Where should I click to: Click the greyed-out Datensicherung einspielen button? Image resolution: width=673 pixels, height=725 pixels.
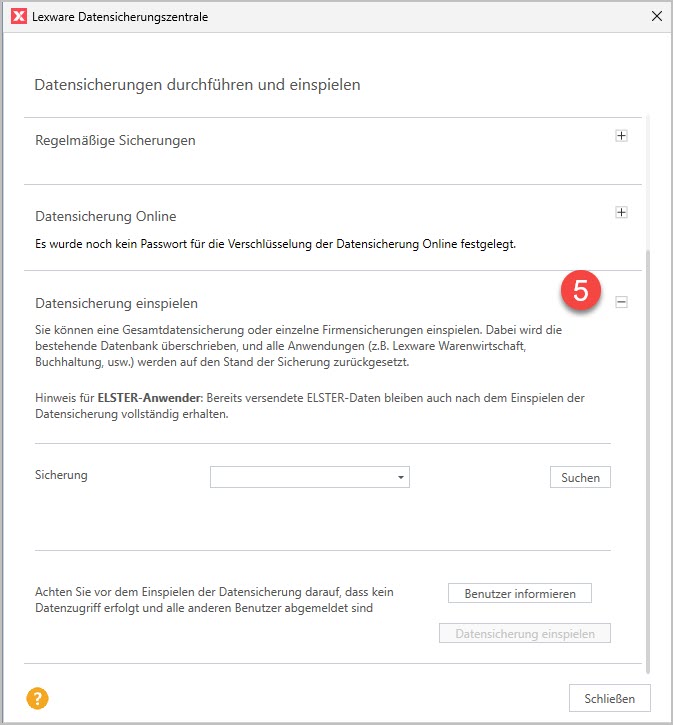[x=524, y=634]
